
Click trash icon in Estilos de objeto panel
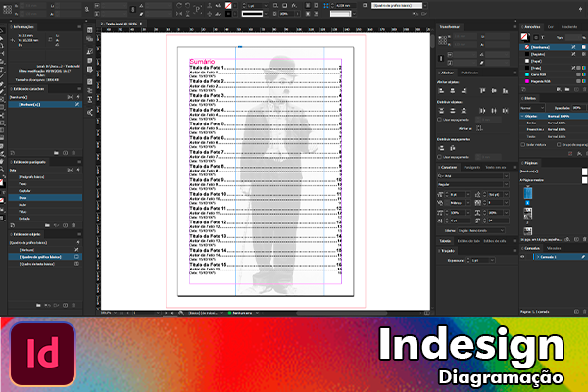click(73, 305)
